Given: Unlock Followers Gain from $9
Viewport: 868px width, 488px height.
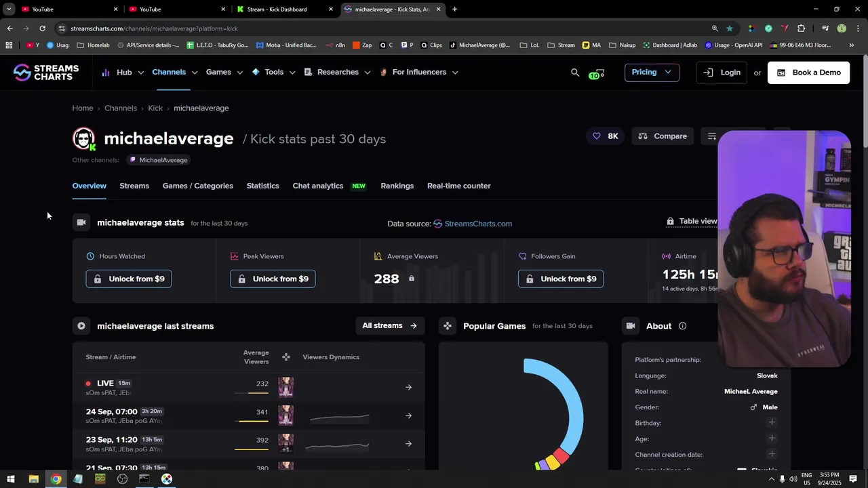Looking at the screenshot, I should tap(561, 279).
